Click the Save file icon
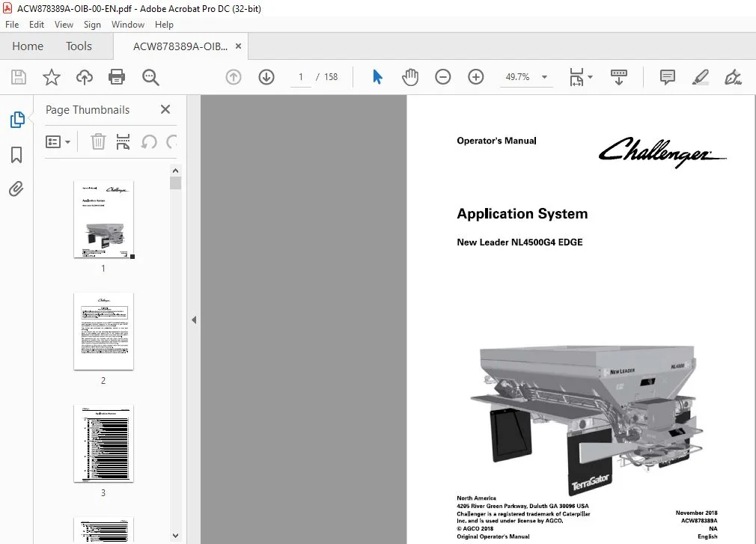 point(18,77)
